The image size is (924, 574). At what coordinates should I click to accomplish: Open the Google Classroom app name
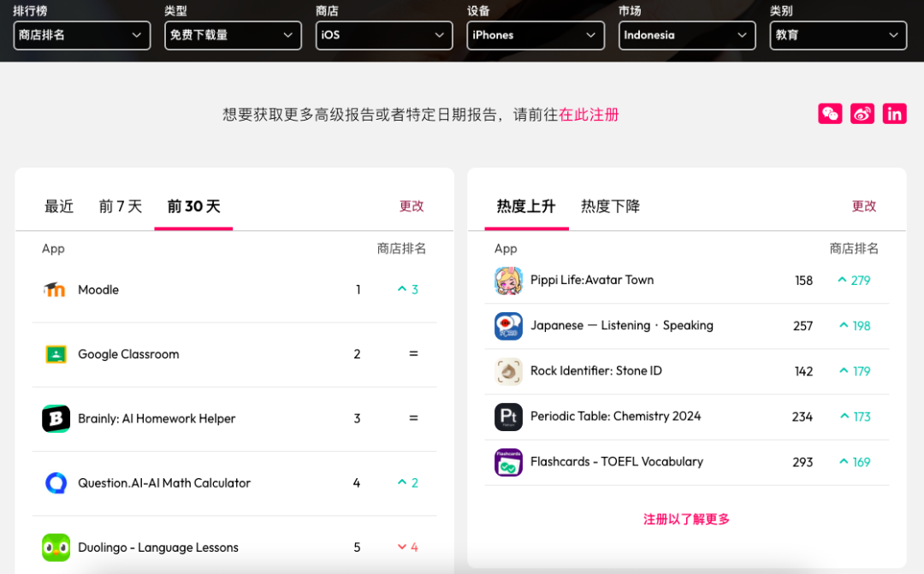pos(128,354)
